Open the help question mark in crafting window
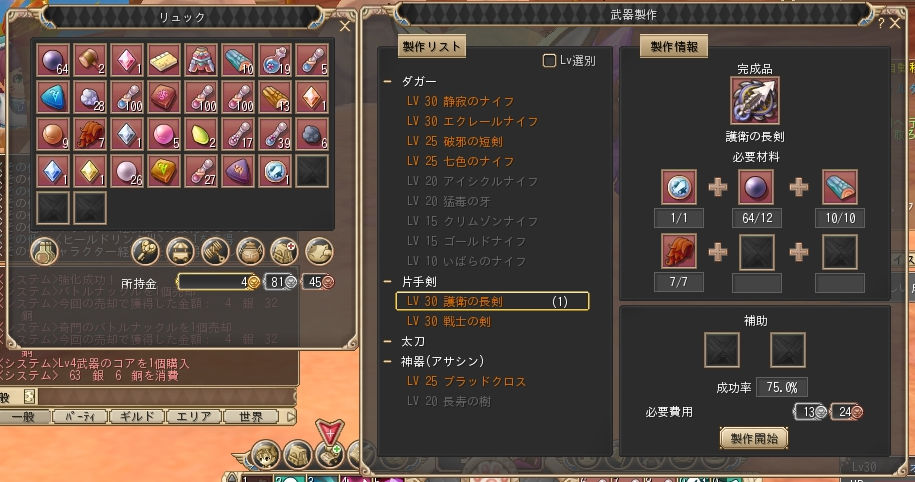The width and height of the screenshot is (915, 482). pyautogui.click(x=881, y=23)
